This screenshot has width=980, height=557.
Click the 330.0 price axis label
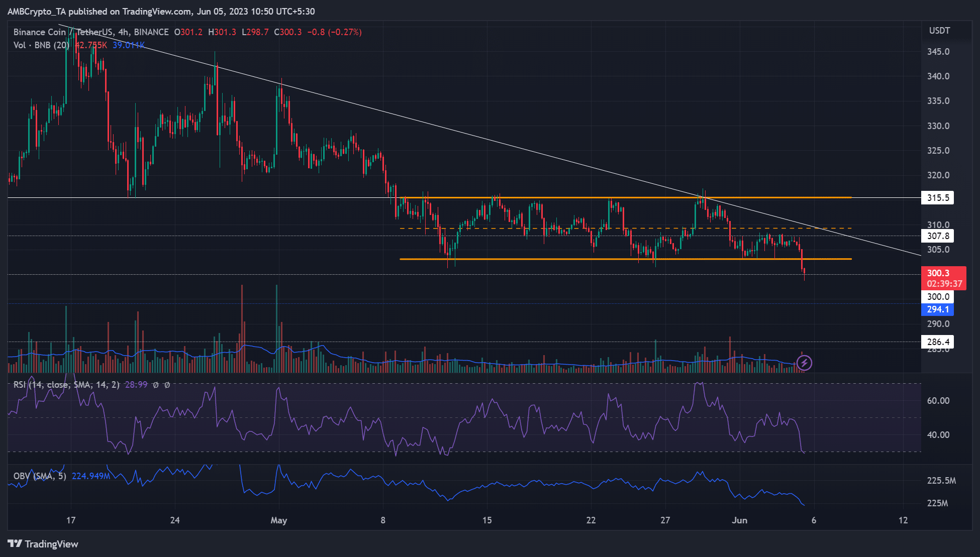(x=938, y=126)
